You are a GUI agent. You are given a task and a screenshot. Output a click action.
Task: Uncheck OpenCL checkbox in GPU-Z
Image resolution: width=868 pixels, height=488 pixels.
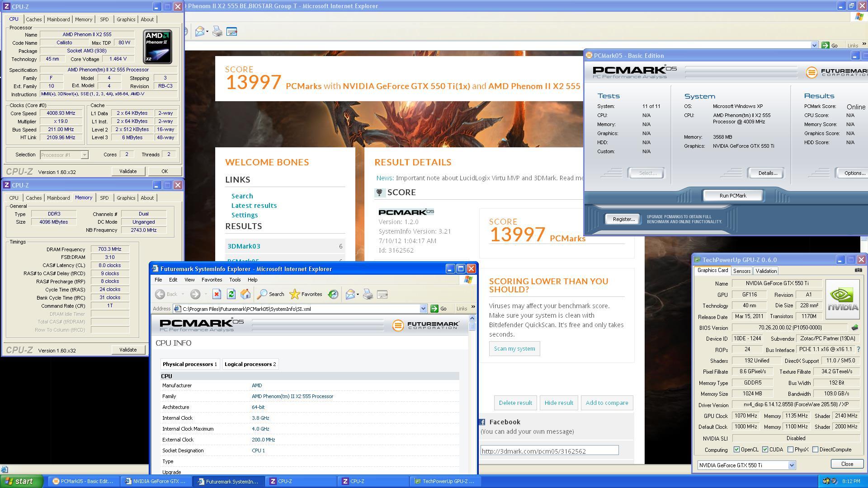click(x=736, y=450)
